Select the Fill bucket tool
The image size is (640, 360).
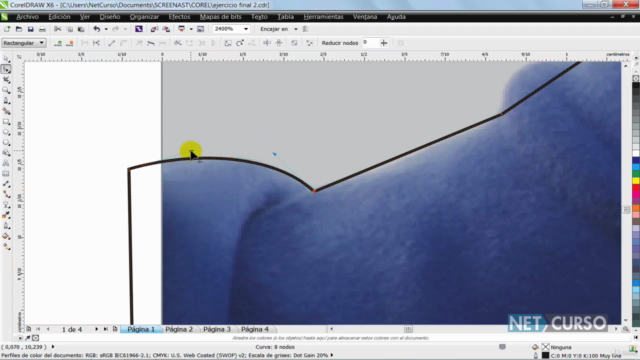click(6, 236)
